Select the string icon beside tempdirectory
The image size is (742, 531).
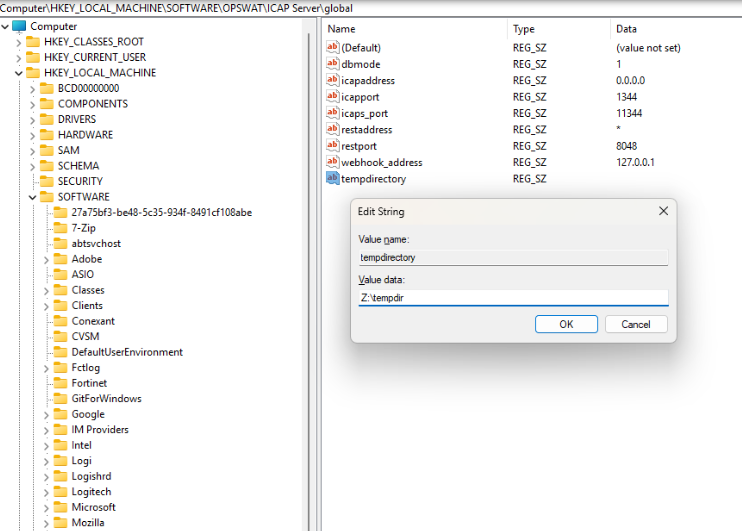click(x=333, y=178)
